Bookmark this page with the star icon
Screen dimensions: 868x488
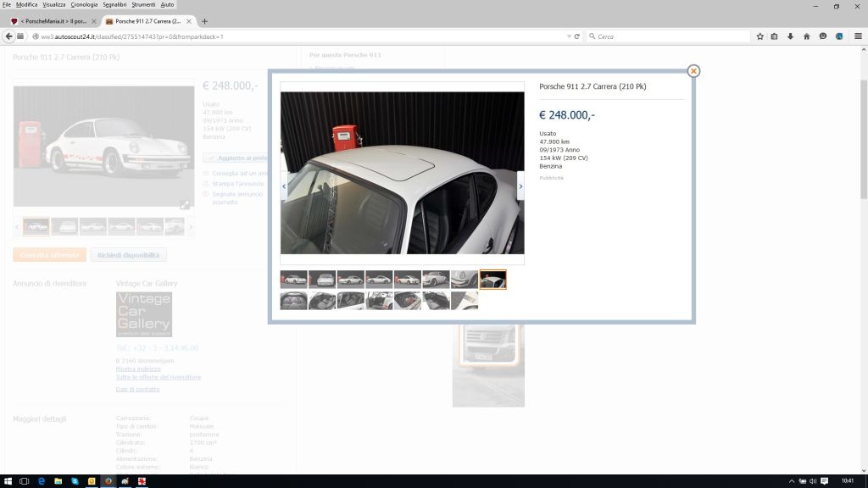[x=760, y=36]
